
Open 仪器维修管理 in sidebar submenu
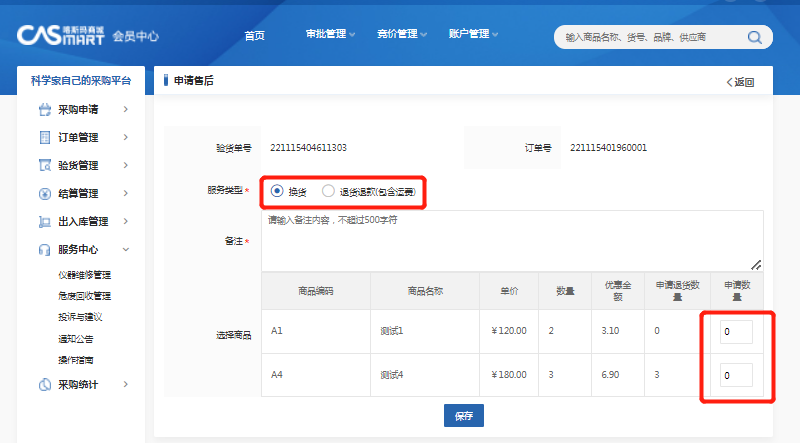[84, 274]
